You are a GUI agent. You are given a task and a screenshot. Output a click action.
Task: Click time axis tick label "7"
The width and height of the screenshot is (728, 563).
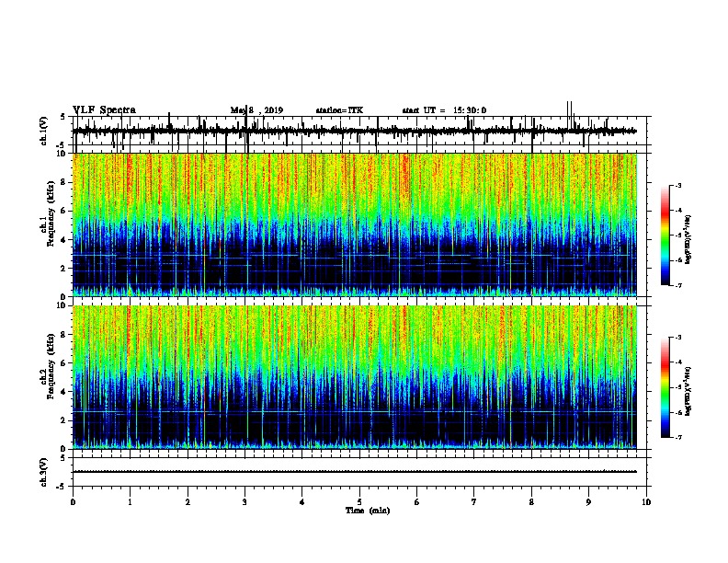[474, 502]
